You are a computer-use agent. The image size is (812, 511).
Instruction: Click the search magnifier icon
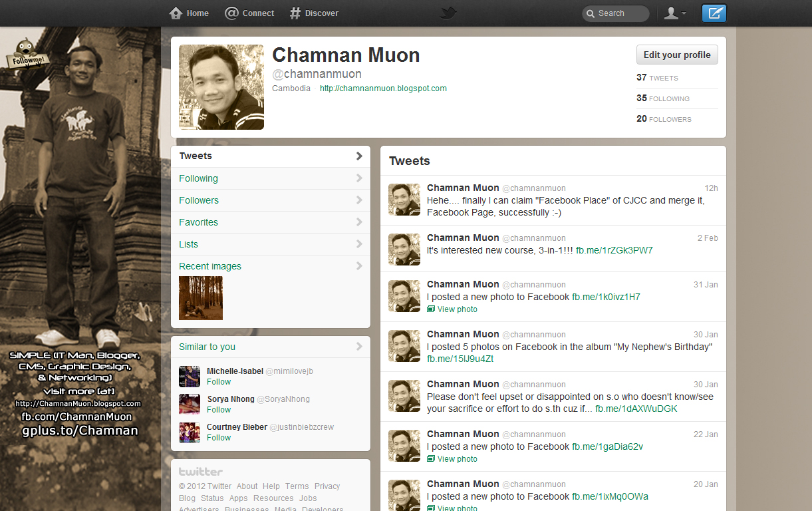pos(591,13)
